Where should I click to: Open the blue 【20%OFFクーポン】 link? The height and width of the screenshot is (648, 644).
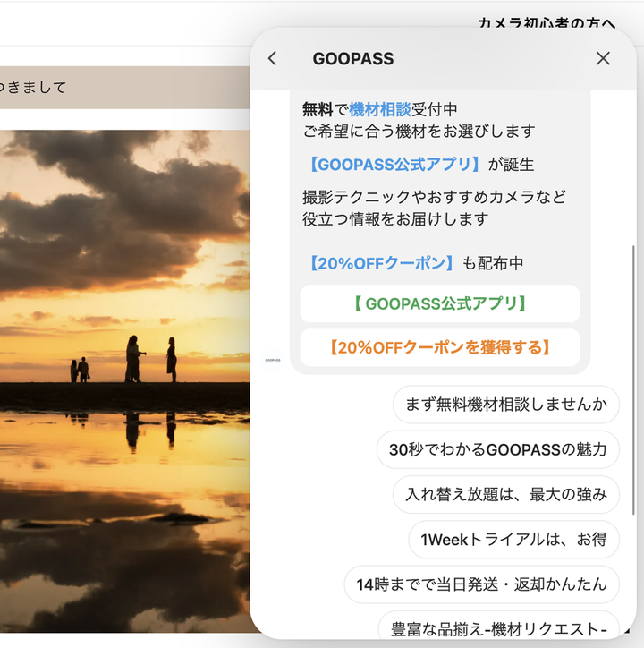pyautogui.click(x=382, y=263)
